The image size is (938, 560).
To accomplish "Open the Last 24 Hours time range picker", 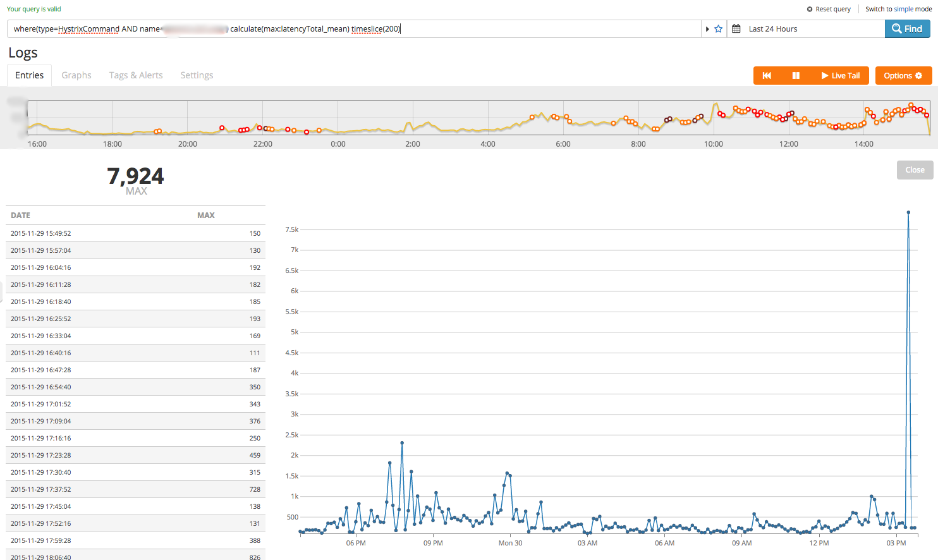I will [x=773, y=29].
